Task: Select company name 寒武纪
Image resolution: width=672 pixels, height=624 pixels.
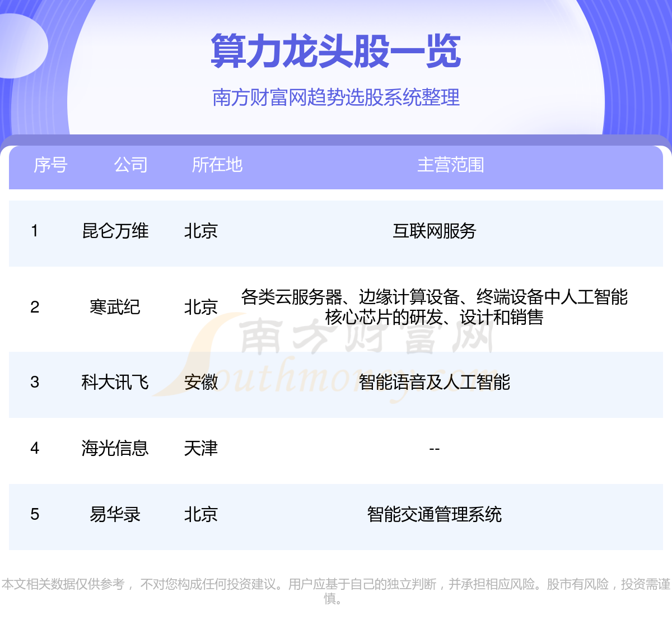Action: pyautogui.click(x=115, y=307)
